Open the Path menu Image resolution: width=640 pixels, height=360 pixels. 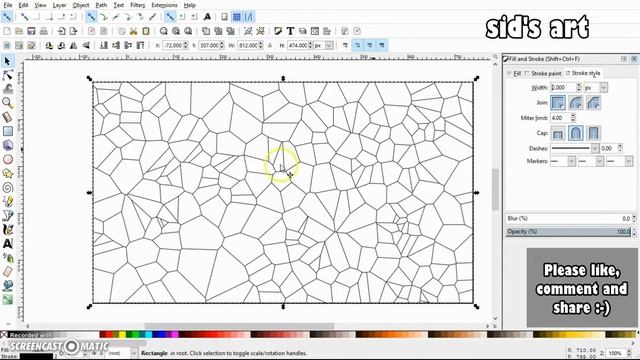(x=101, y=5)
